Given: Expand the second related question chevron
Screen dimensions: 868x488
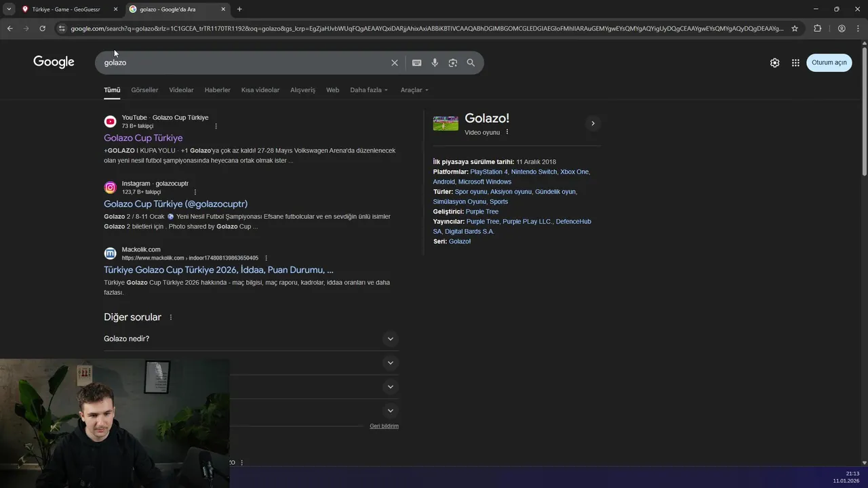Looking at the screenshot, I should pos(390,363).
